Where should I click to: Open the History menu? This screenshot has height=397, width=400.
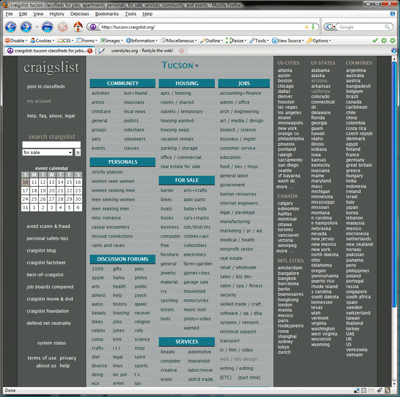click(x=57, y=14)
